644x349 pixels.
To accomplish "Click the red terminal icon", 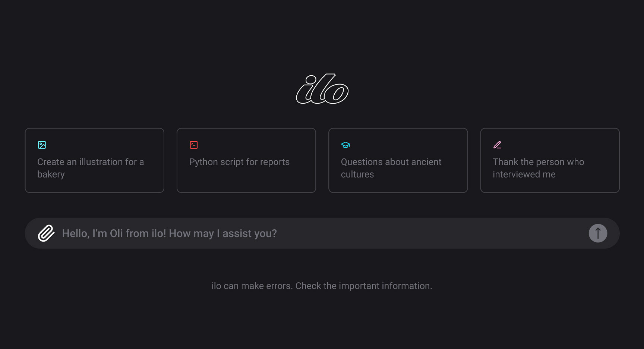I will [x=194, y=145].
